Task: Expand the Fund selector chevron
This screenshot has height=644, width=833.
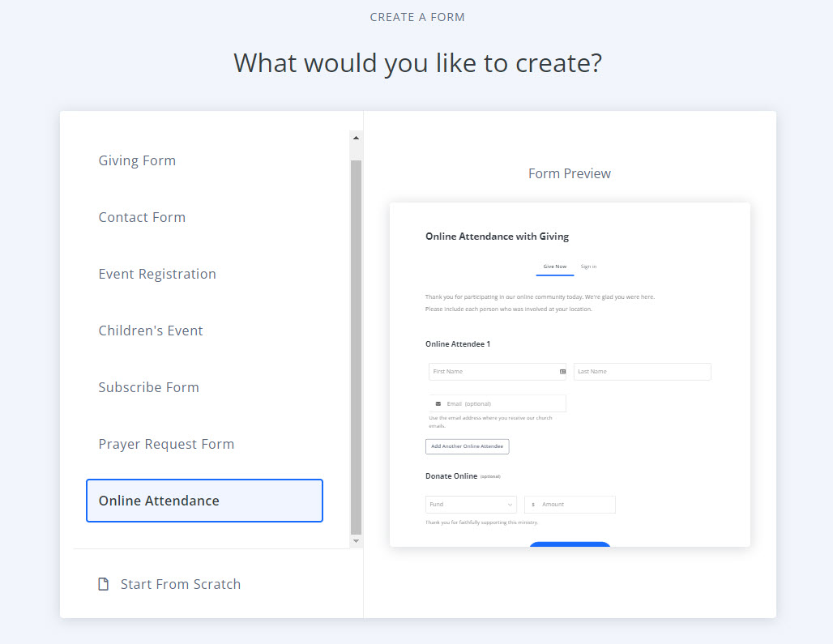Action: (x=510, y=504)
